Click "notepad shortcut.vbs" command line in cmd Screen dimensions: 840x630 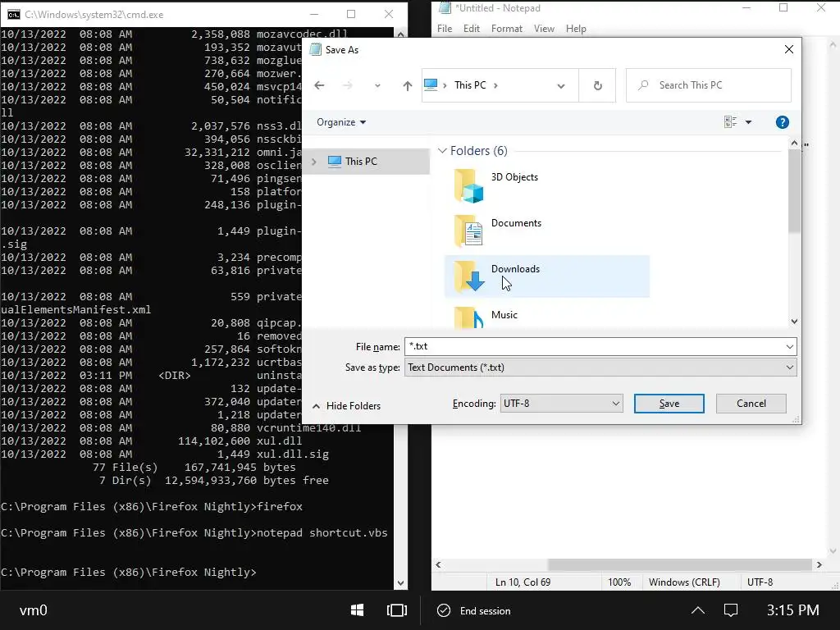click(x=322, y=533)
